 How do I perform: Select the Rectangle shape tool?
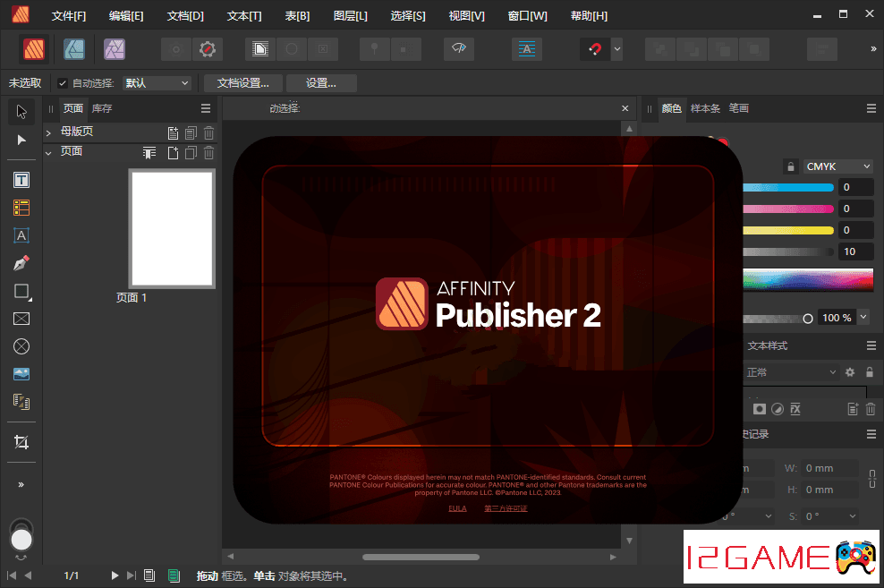pos(21,291)
